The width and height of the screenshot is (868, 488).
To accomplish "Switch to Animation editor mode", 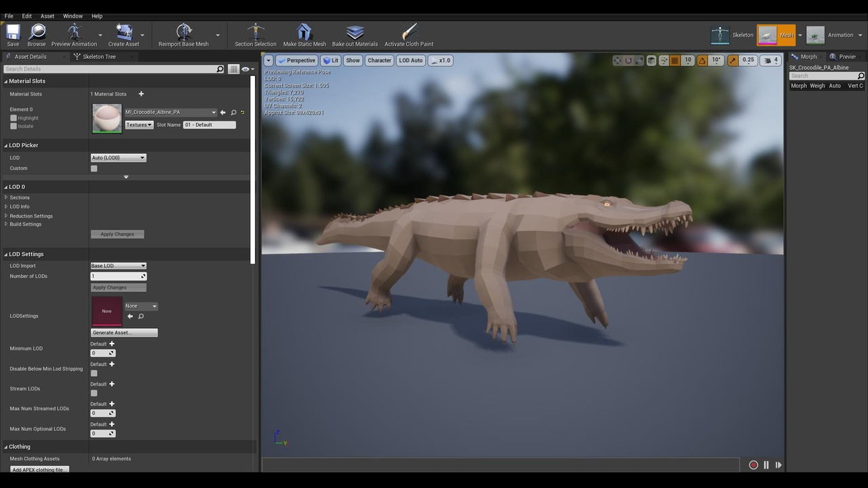I will coord(831,35).
